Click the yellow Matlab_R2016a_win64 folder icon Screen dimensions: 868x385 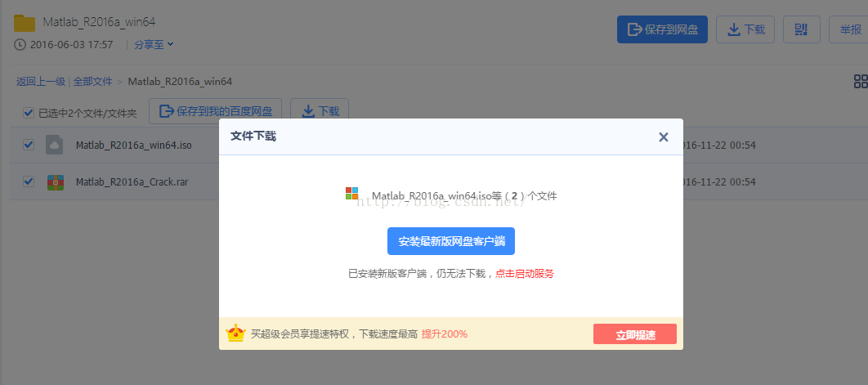[25, 23]
